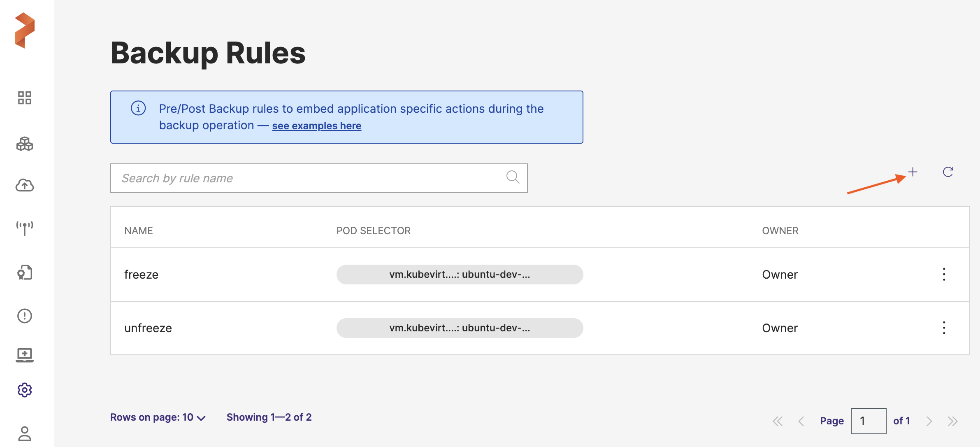The width and height of the screenshot is (980, 447).
Task: Go to the last page arrow
Action: (x=952, y=421)
